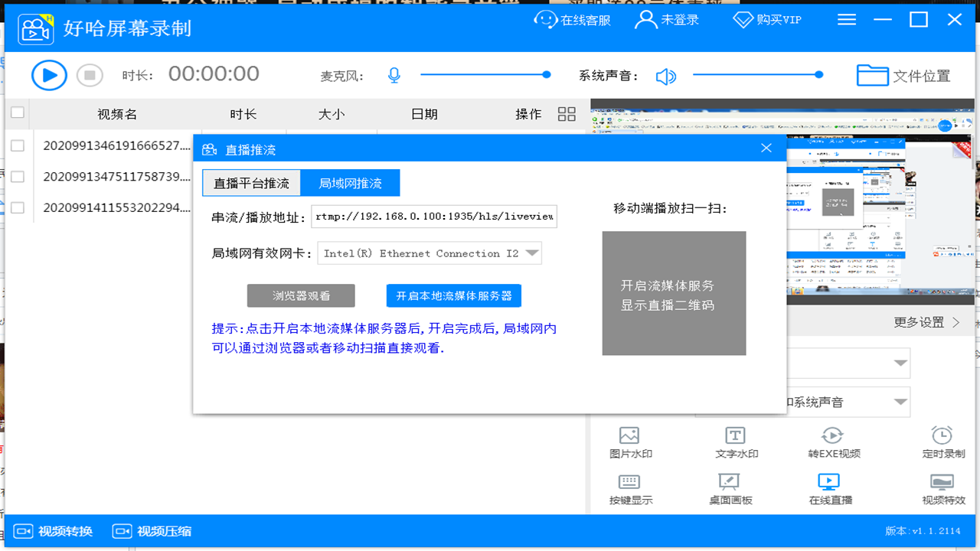
Task: Open the 图片水印 (image watermark) tool
Action: 628,442
